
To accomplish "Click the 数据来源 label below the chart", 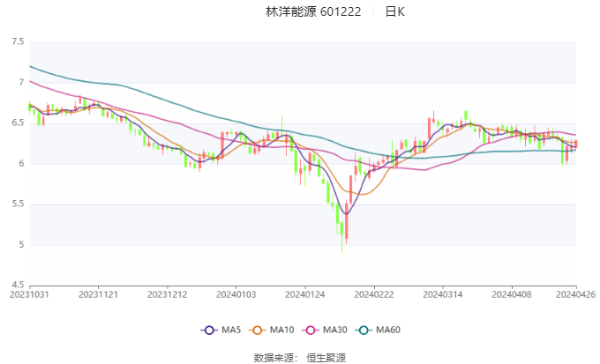I will coord(274,358).
